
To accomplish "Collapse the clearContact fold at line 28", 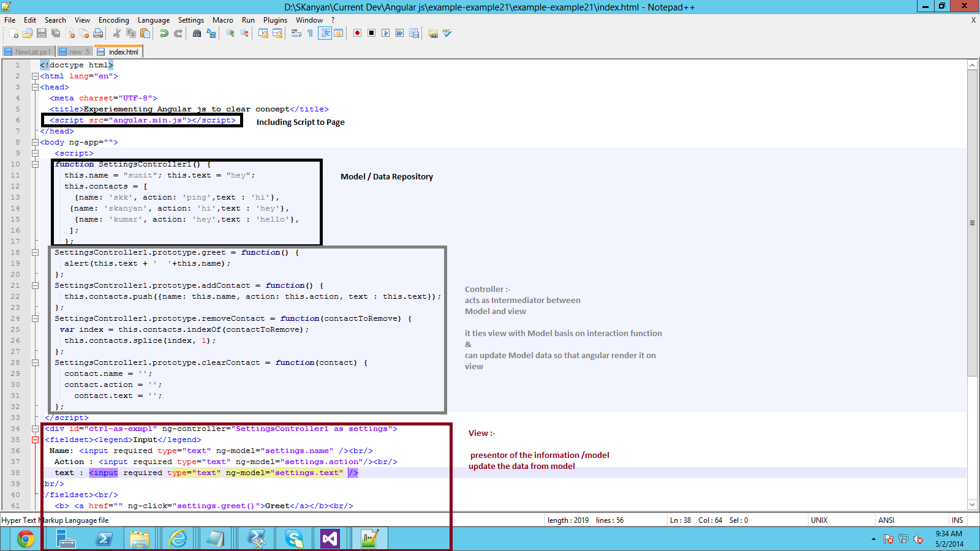I will pyautogui.click(x=35, y=363).
